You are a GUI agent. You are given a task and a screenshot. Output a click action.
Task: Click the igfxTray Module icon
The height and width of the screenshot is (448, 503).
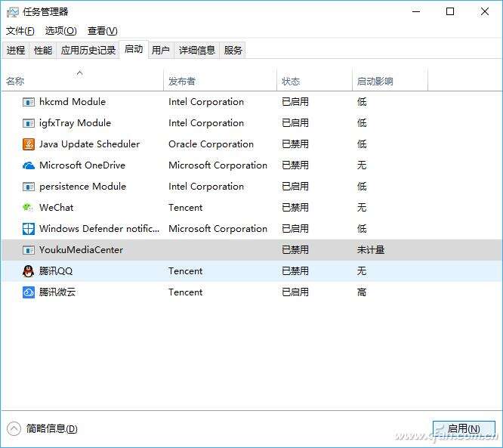pos(29,123)
